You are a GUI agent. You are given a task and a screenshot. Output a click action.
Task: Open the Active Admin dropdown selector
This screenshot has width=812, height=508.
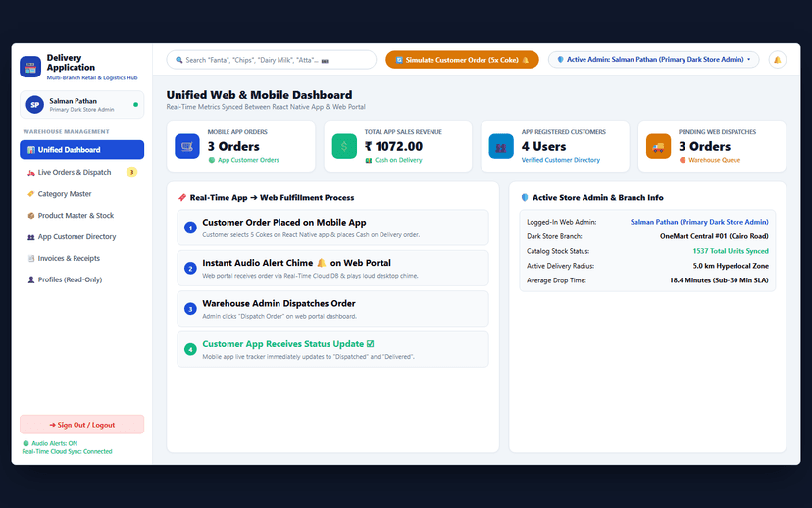[653, 60]
